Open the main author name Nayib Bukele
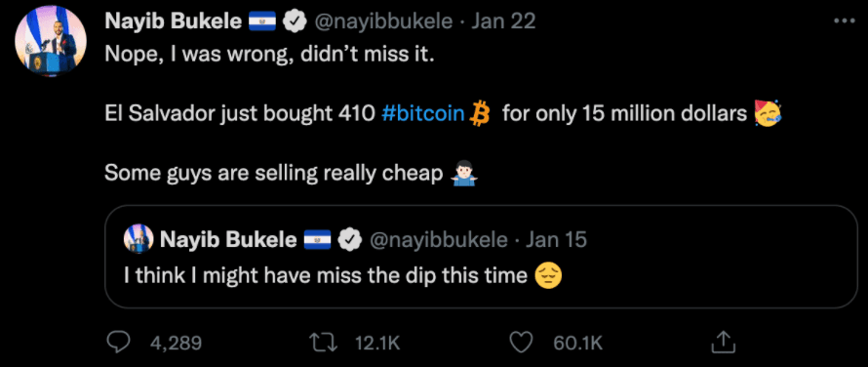 click(x=174, y=21)
